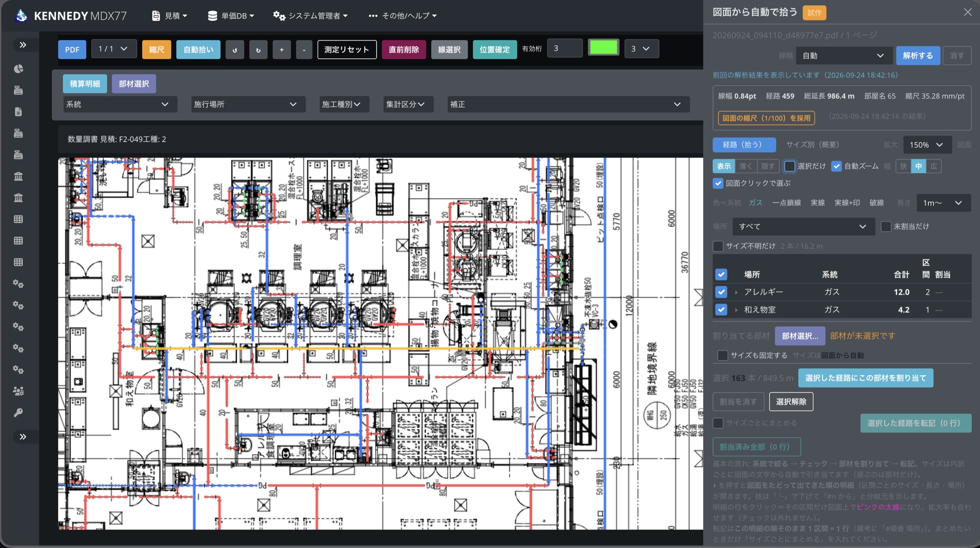The width and height of the screenshot is (980, 548).
Task: Toggle the サイズも固定する checkbox
Action: [722, 355]
